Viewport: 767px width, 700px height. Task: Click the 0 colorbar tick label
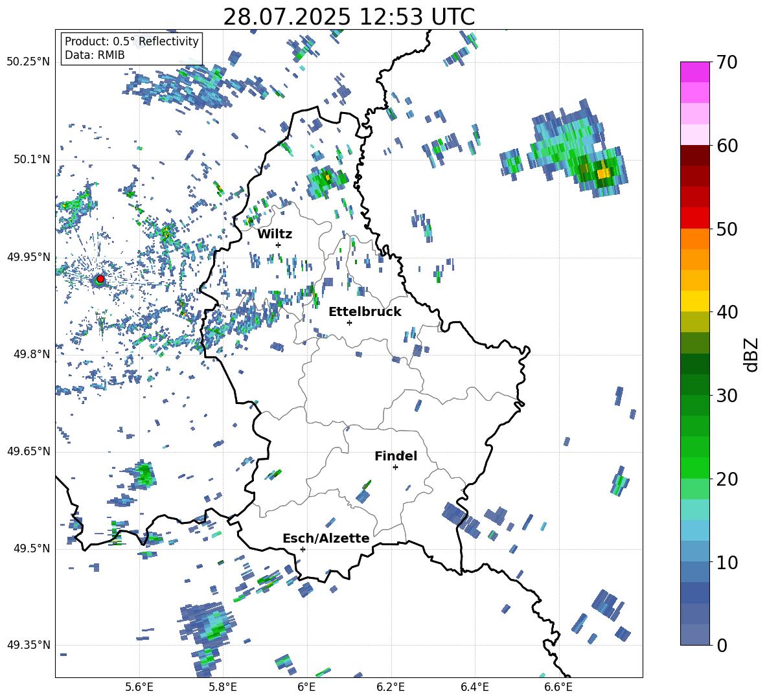click(722, 645)
